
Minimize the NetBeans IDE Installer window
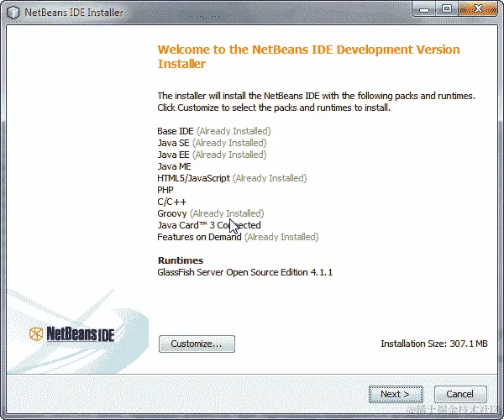(424, 9)
